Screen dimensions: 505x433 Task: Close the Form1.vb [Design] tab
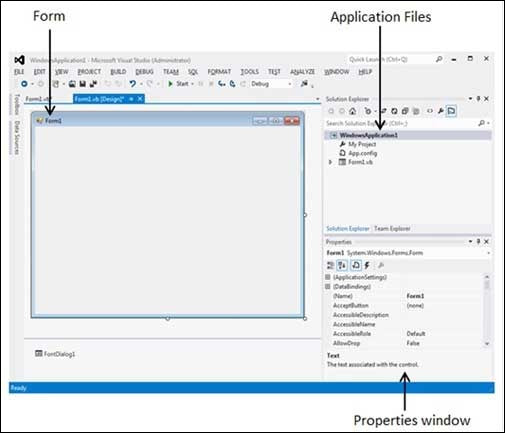140,99
